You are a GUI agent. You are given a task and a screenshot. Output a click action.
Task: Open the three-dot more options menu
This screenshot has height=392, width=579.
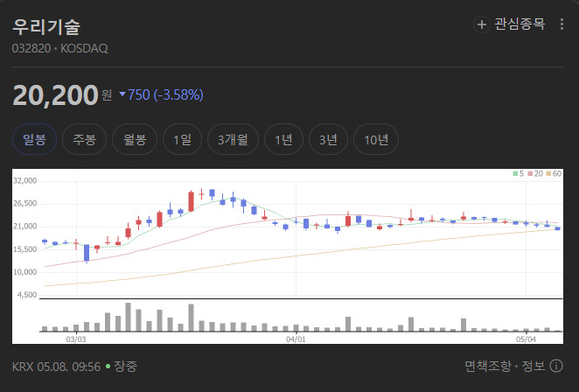pyautogui.click(x=562, y=24)
